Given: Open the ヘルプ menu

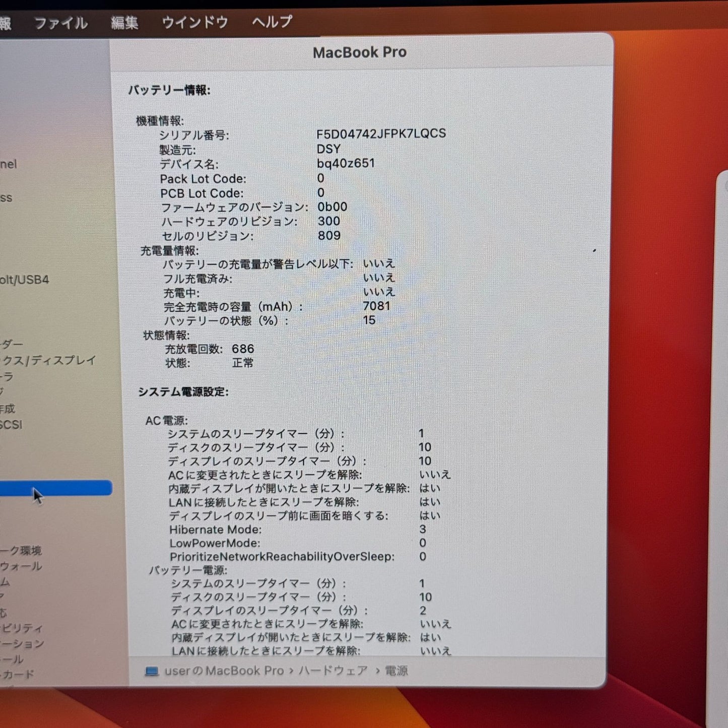Looking at the screenshot, I should 272,22.
